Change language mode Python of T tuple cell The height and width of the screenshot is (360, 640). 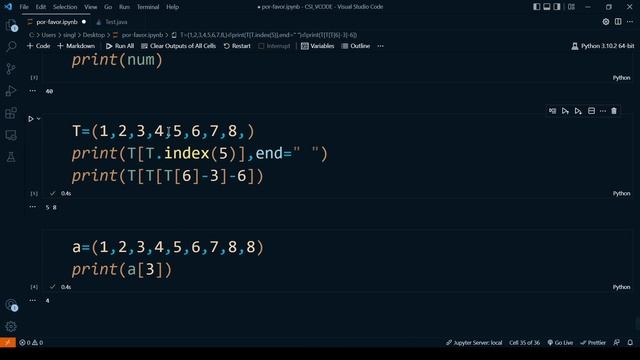click(x=621, y=193)
